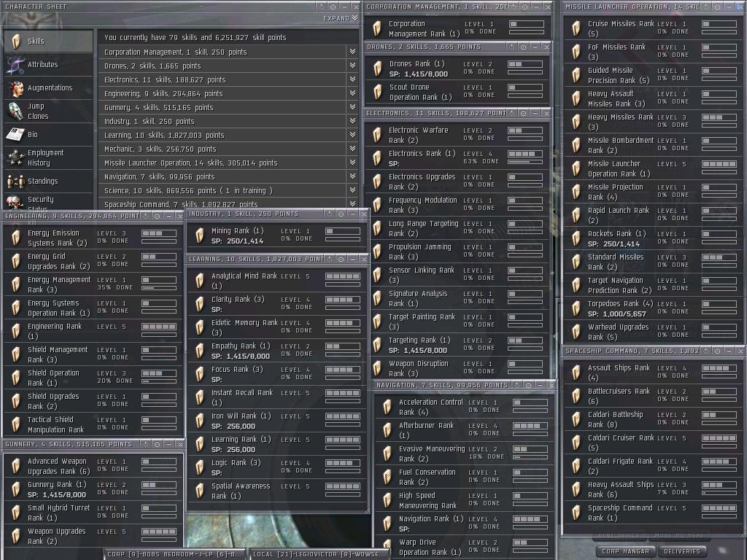This screenshot has height=560, width=747.
Task: Pin the Learning skills window
Action: [x=341, y=259]
